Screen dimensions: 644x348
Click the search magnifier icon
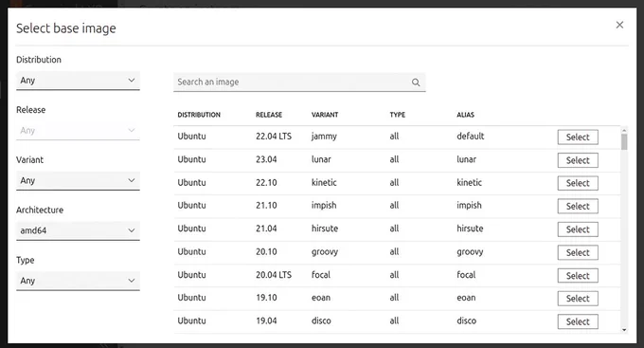416,82
